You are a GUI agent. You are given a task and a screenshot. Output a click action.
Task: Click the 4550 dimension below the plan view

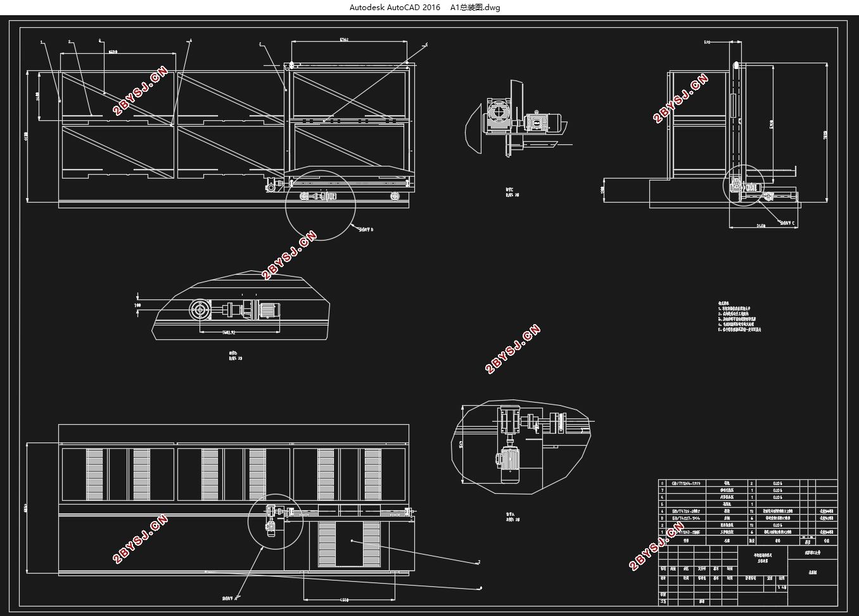[345, 599]
